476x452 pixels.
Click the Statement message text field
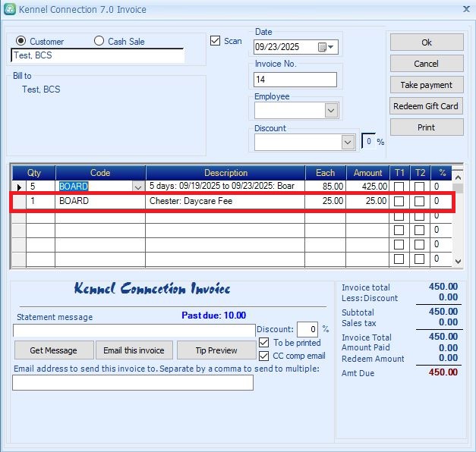tap(134, 331)
